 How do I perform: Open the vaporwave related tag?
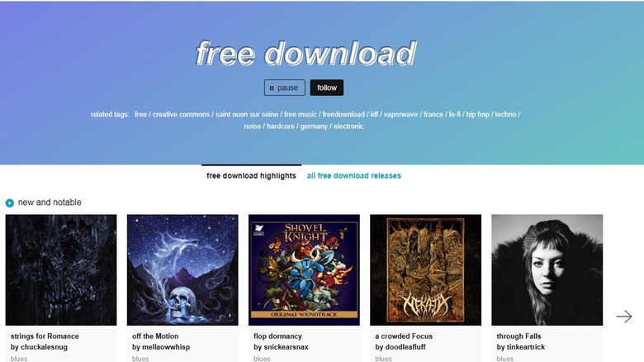point(400,114)
